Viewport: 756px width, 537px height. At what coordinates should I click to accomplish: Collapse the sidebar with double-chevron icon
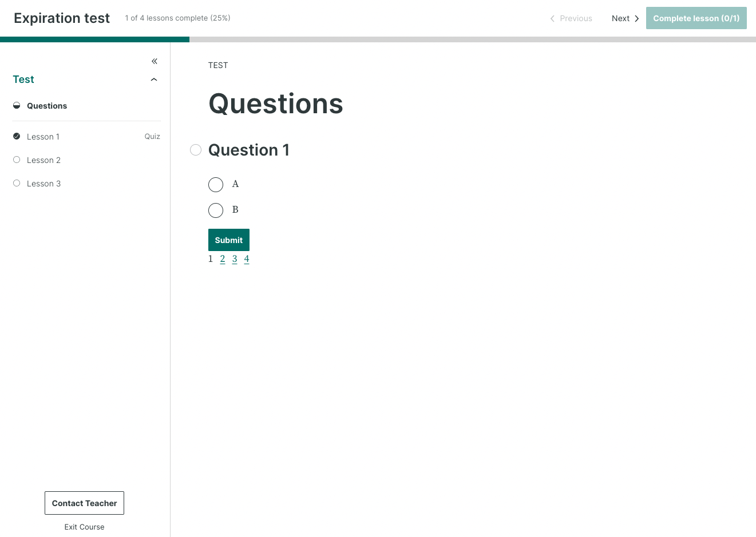click(x=155, y=61)
